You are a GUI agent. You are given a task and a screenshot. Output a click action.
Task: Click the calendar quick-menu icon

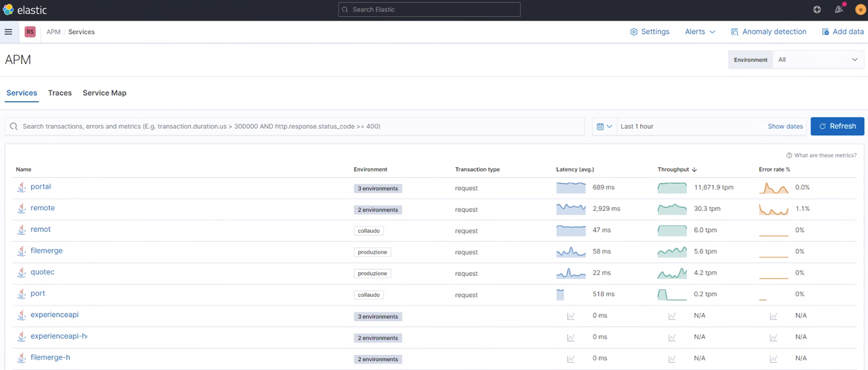coord(600,126)
